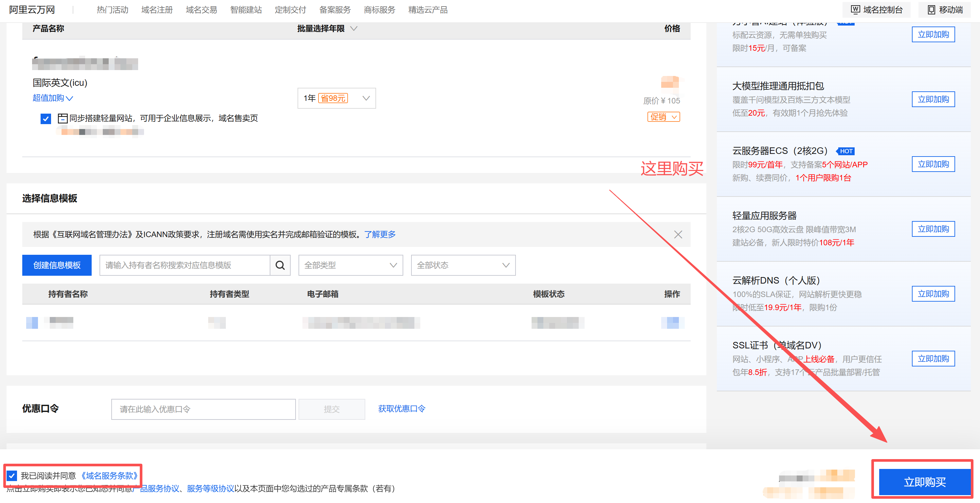Click the 国际英文(icu) product label
The image size is (980, 503).
pos(60,83)
